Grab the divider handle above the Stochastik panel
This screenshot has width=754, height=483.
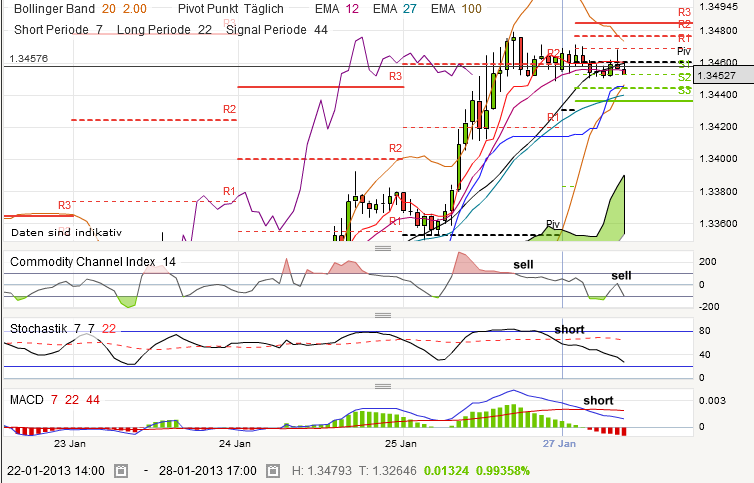tap(383, 316)
